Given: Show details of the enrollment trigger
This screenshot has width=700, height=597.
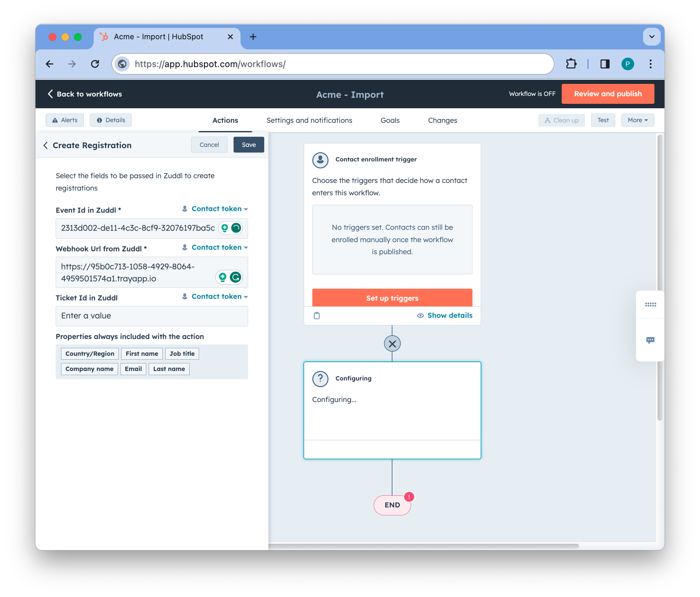Looking at the screenshot, I should pyautogui.click(x=445, y=316).
